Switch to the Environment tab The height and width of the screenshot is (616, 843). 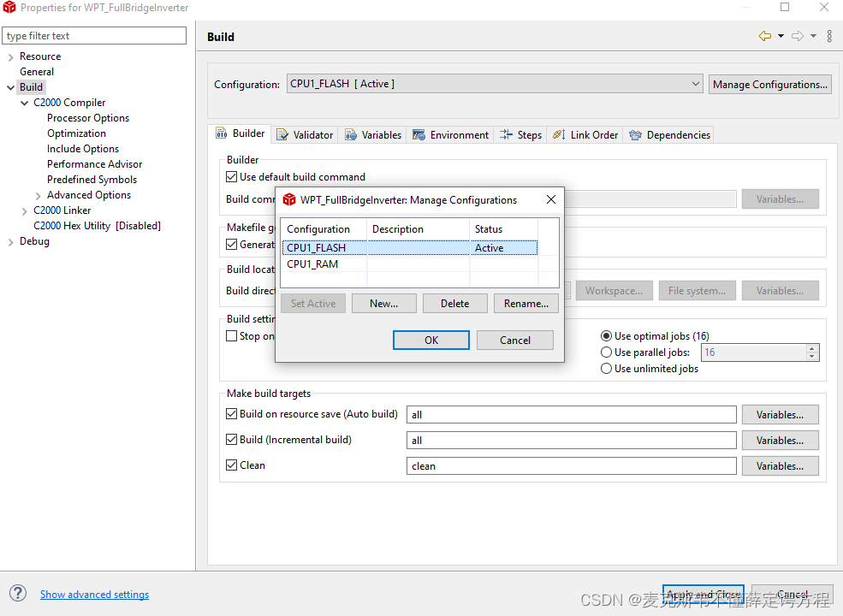450,135
